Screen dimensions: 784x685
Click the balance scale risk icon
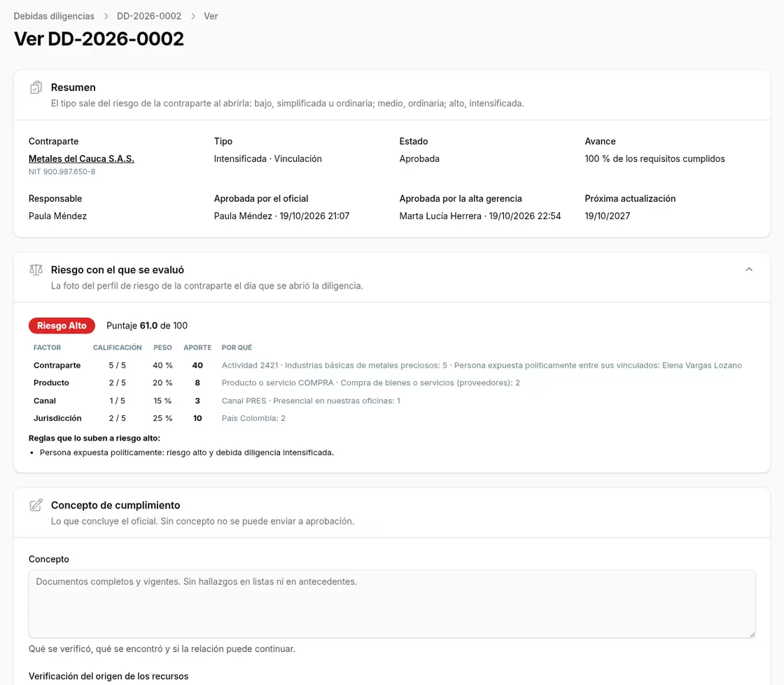click(x=36, y=270)
